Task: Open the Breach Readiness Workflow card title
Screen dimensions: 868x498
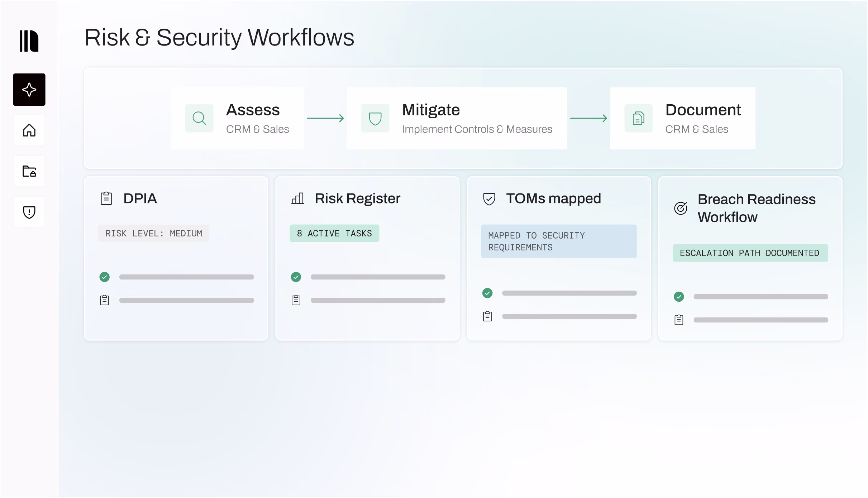Action: 757,208
